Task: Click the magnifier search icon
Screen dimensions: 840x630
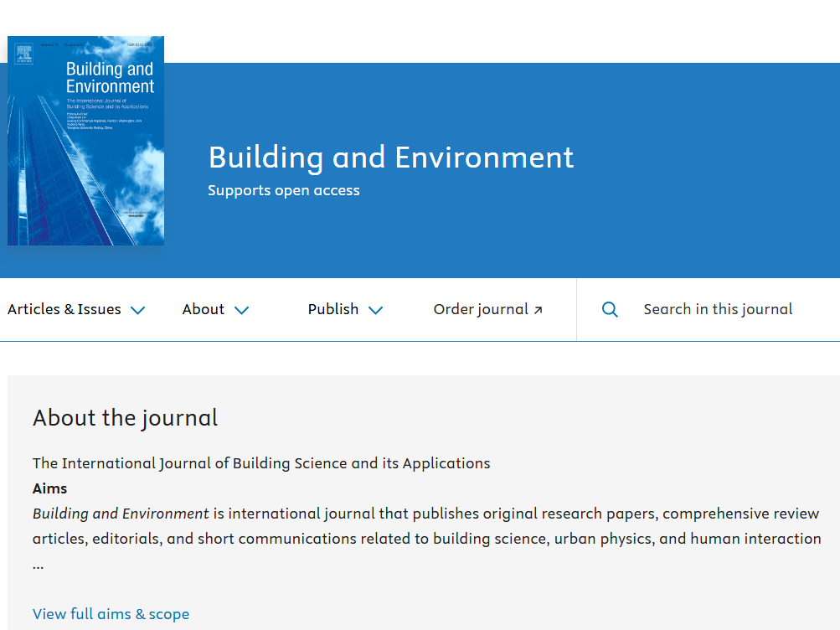Action: [x=610, y=310]
